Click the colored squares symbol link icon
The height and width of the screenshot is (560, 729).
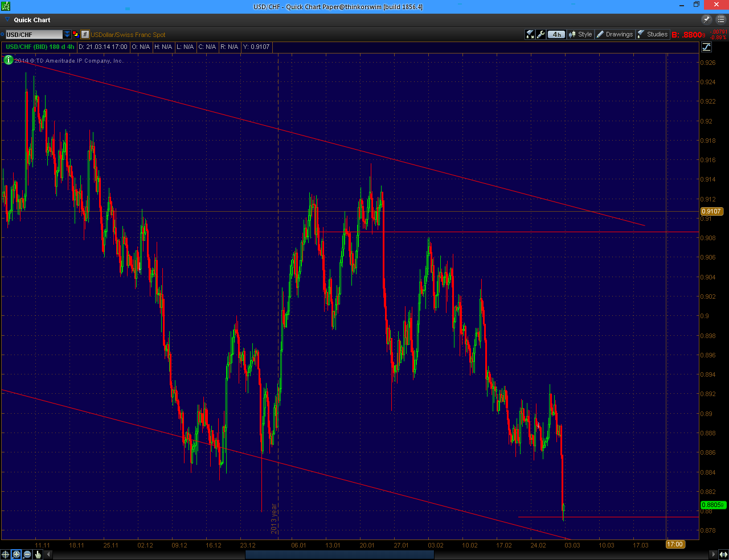click(x=76, y=34)
